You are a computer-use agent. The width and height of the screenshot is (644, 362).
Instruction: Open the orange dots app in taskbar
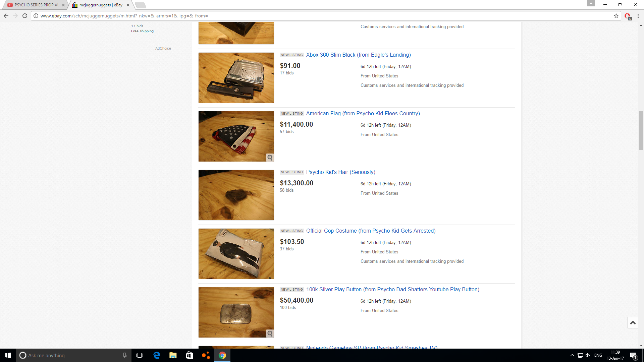coord(206,355)
